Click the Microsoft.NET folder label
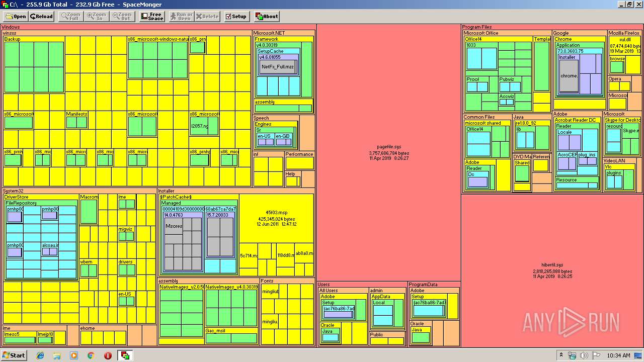644x362 pixels. [x=269, y=33]
